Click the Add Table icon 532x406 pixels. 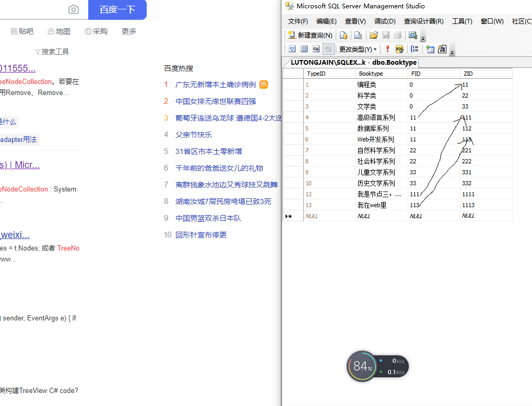click(x=430, y=49)
